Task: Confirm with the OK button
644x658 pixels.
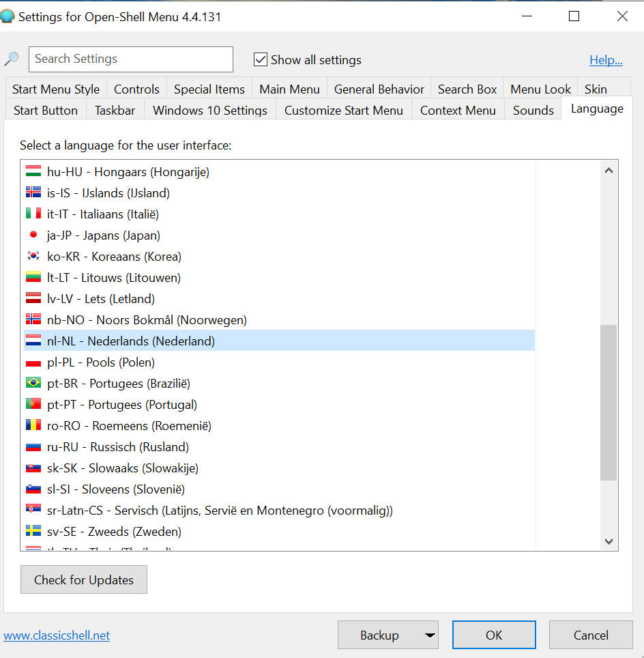Action: 494,635
